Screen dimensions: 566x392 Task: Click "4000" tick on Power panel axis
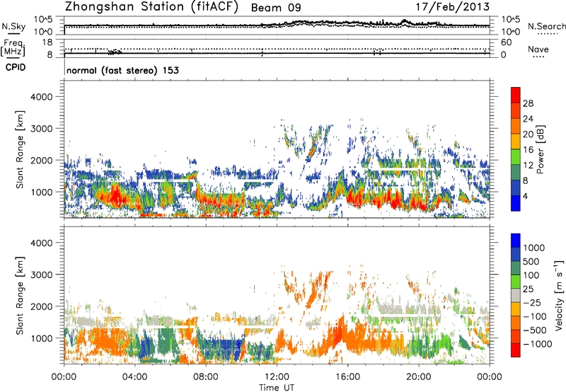pos(41,97)
